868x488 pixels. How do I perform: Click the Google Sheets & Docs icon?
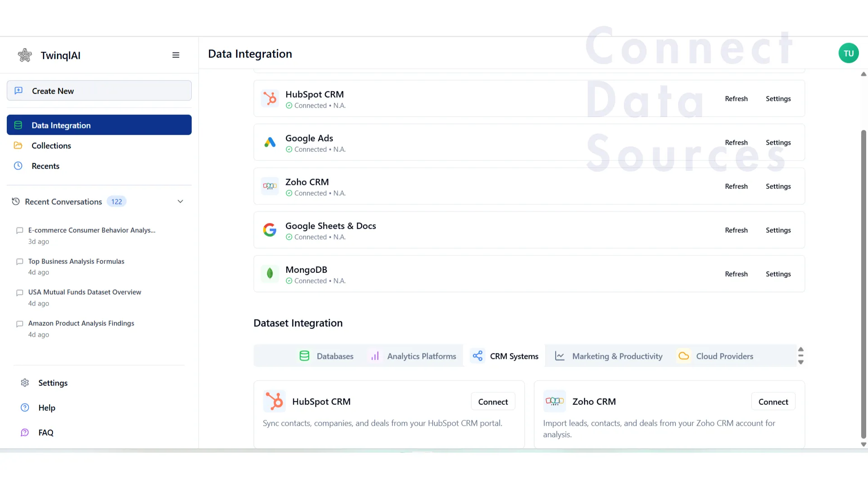point(269,230)
